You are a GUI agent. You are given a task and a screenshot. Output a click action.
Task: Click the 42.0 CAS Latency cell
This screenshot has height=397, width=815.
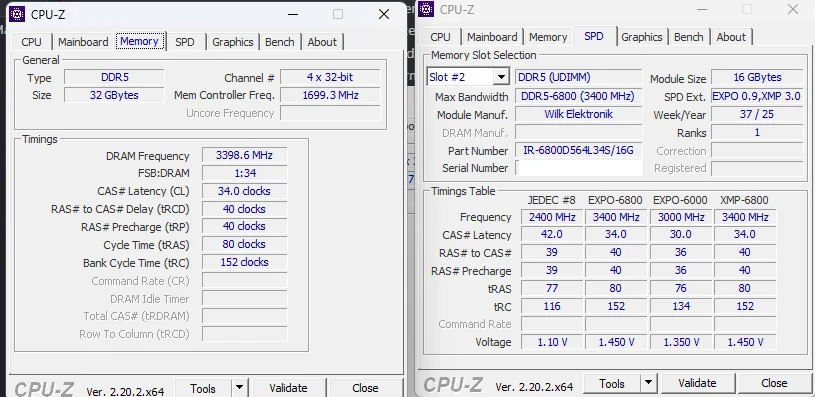(551, 234)
